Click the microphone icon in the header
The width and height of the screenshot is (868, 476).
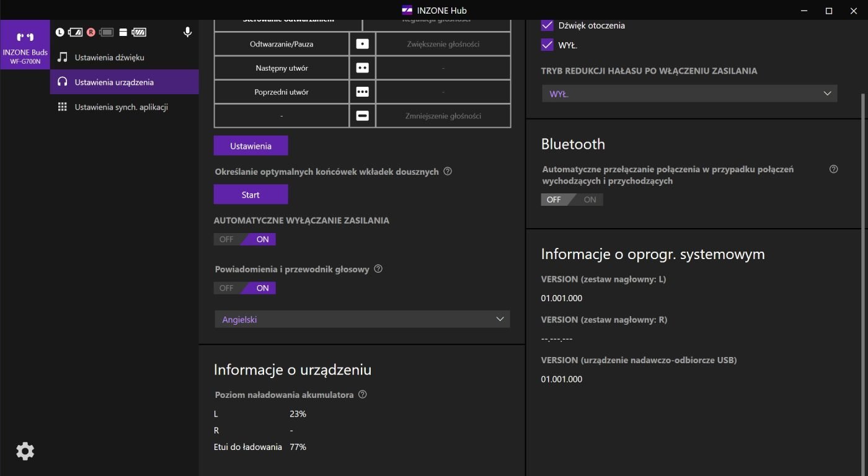coord(188,32)
